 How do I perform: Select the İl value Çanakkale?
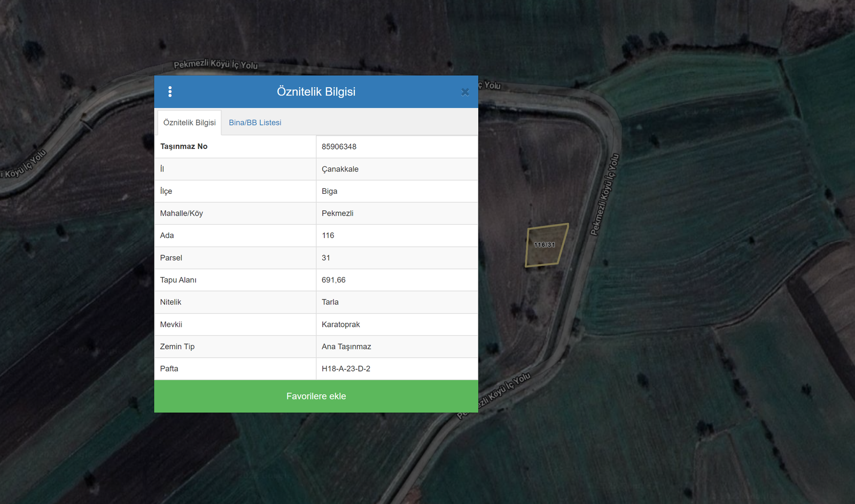[340, 169]
